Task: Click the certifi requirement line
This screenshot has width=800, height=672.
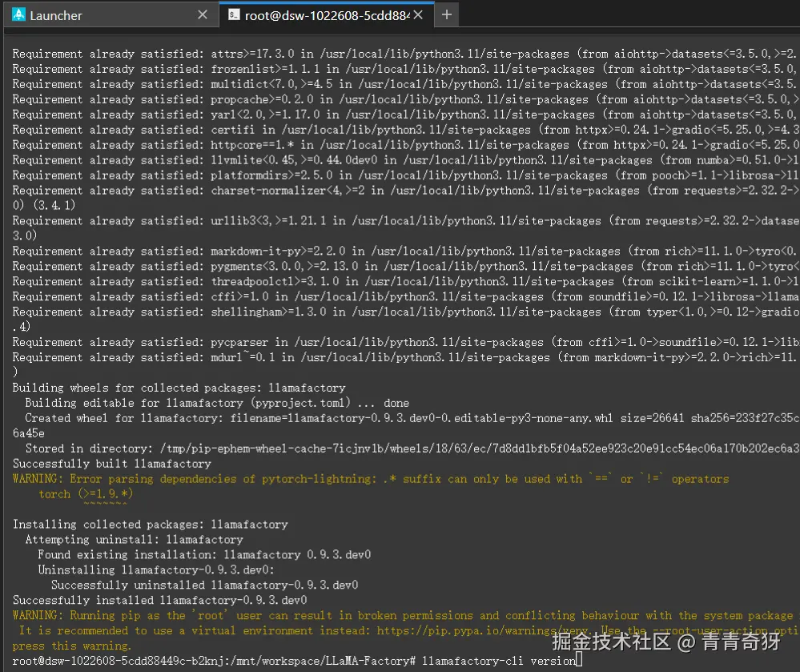Action: 406,130
